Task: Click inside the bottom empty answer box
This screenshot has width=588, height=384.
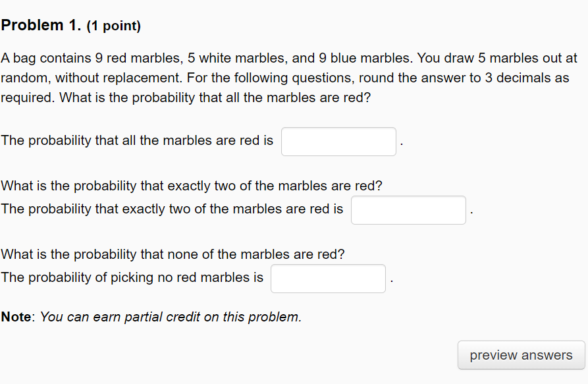Action: (327, 278)
